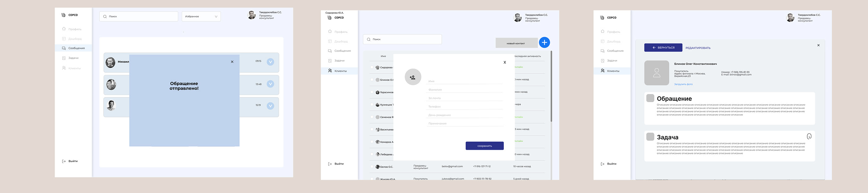Screen dimensions: 868x193
Task: Click the blue plus add-contact button
Action: [544, 43]
